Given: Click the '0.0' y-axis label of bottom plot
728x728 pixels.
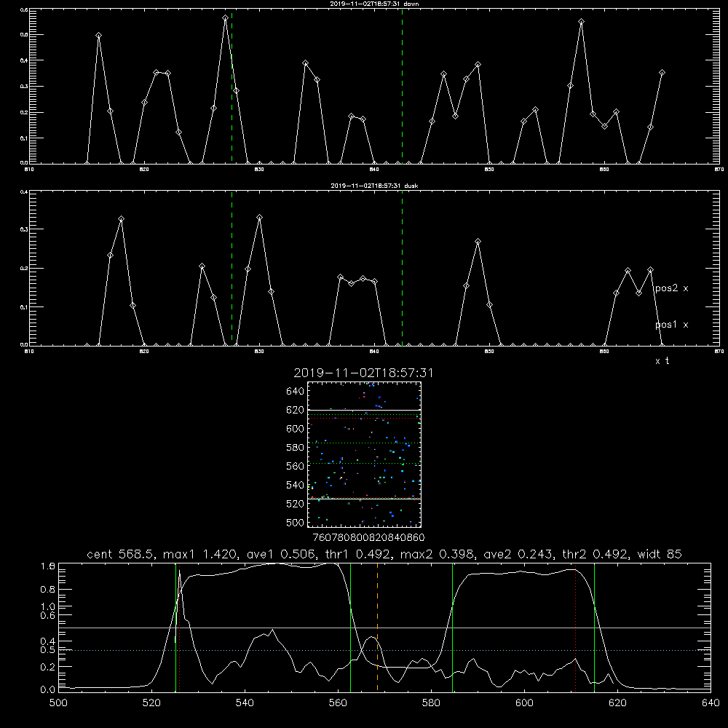Looking at the screenshot, I should 48,690.
